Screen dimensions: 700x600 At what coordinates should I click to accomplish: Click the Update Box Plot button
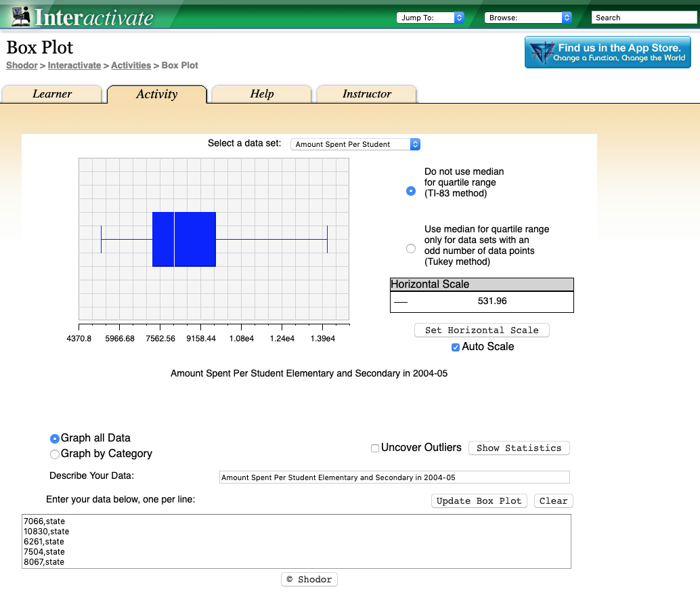tap(479, 500)
